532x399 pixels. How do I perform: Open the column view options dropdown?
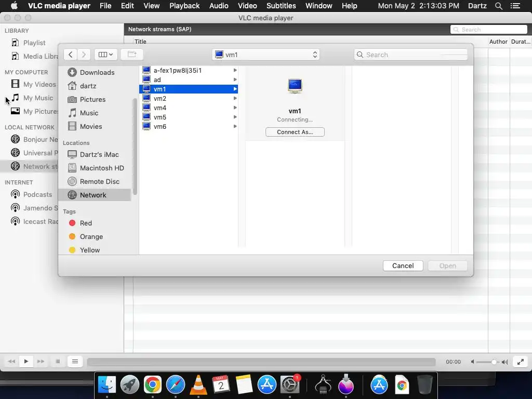click(x=106, y=54)
